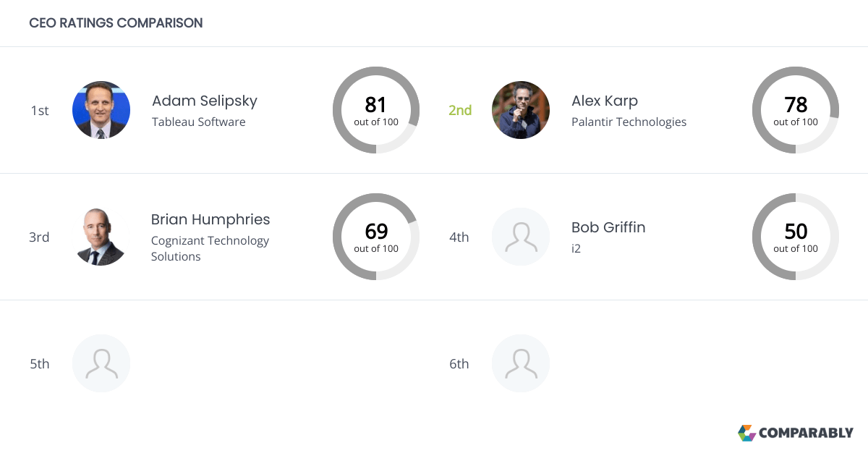Click the CEO Ratings Comparison heading
The height and width of the screenshot is (456, 868).
coord(116,23)
